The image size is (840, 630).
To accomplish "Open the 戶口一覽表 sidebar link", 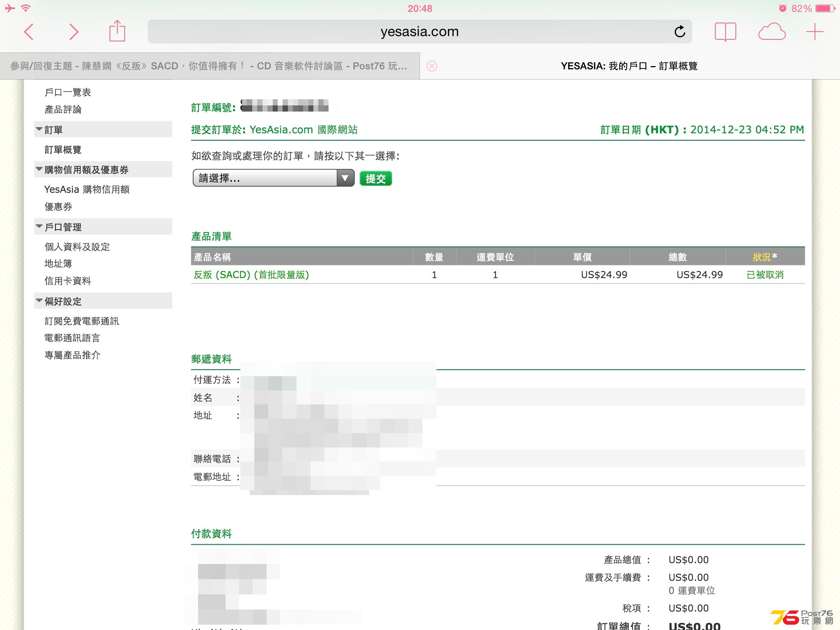I will click(68, 92).
